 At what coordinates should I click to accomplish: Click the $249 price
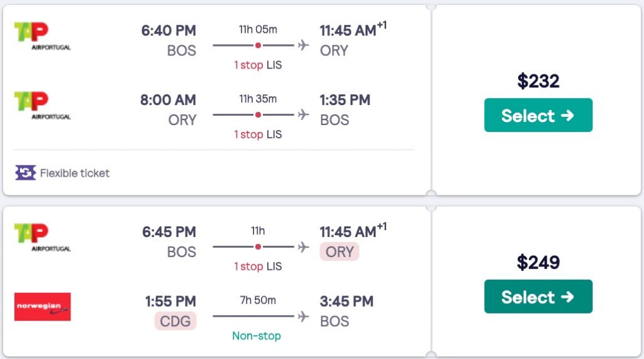tap(538, 262)
